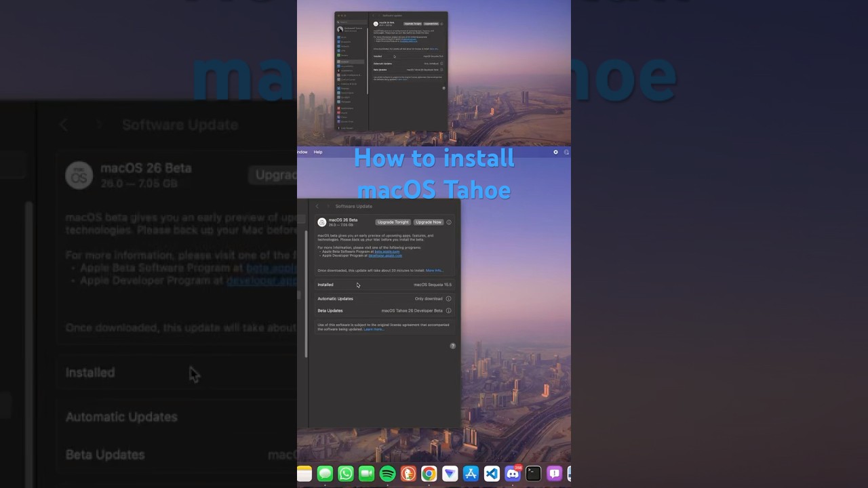Click the Beta Updates label in larger window
Image resolution: width=868 pixels, height=488 pixels.
tap(330, 310)
